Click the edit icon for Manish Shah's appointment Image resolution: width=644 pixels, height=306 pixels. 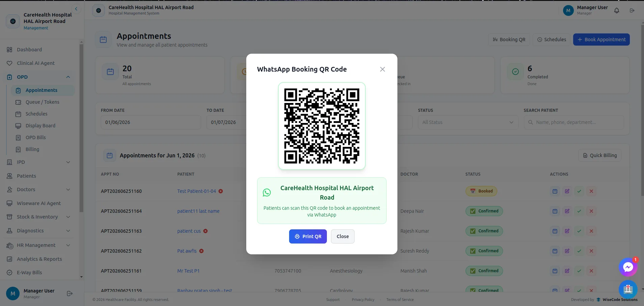click(x=567, y=271)
